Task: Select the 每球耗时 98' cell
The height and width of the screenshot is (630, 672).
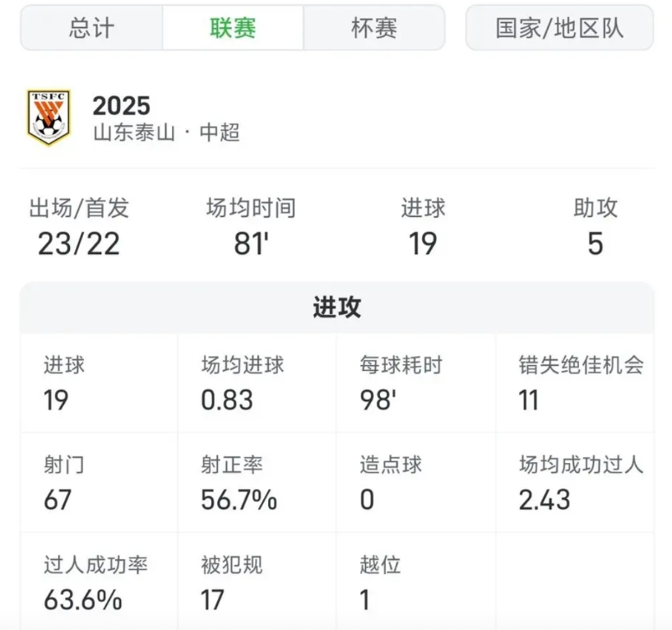Action: click(415, 383)
